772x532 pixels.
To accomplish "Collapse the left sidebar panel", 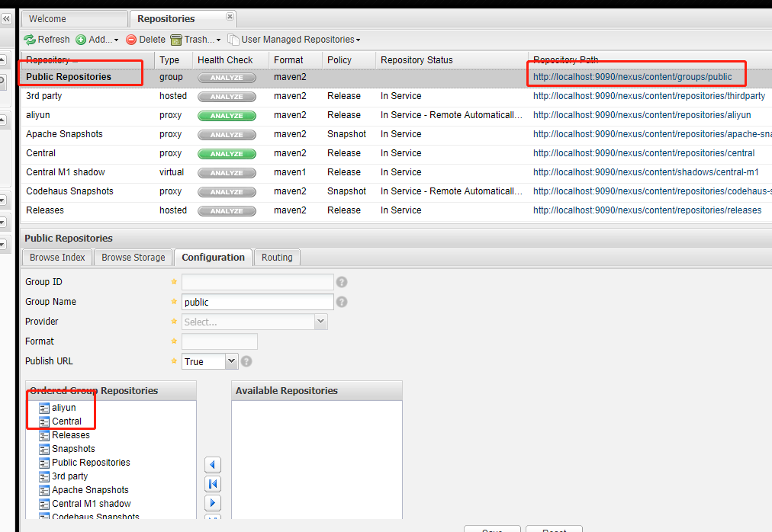I will pos(6,19).
